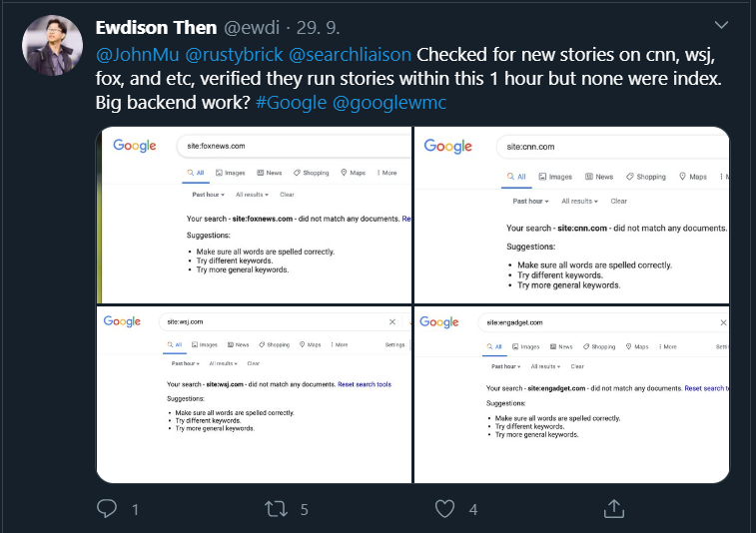The height and width of the screenshot is (533, 756).
Task: Open Ewdison Then's profile avatar
Action: tap(52, 45)
